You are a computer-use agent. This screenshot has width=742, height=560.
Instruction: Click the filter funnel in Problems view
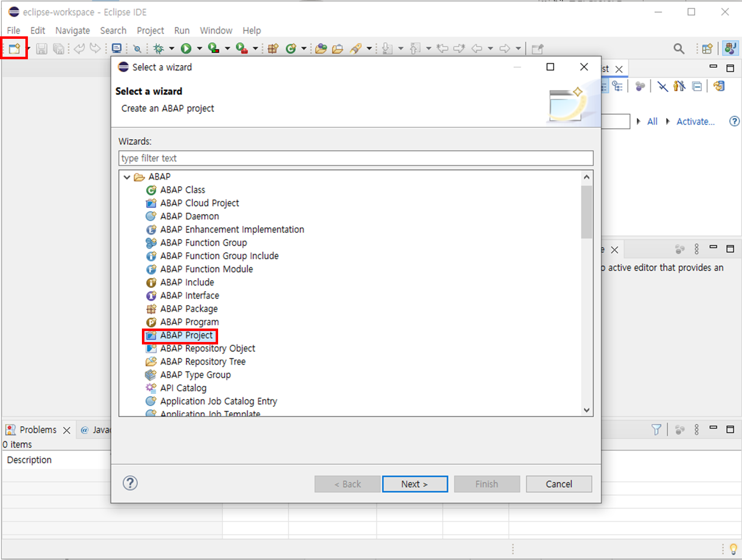click(656, 430)
